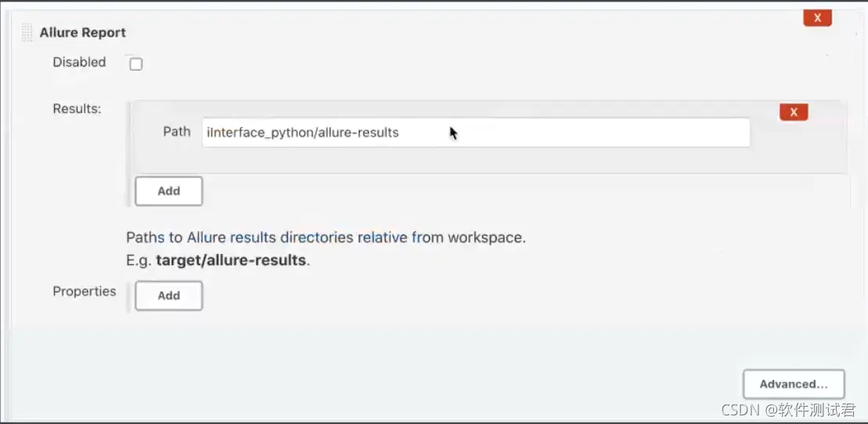Select the Allure Report heading
Screen dimensions: 868x424
82,33
